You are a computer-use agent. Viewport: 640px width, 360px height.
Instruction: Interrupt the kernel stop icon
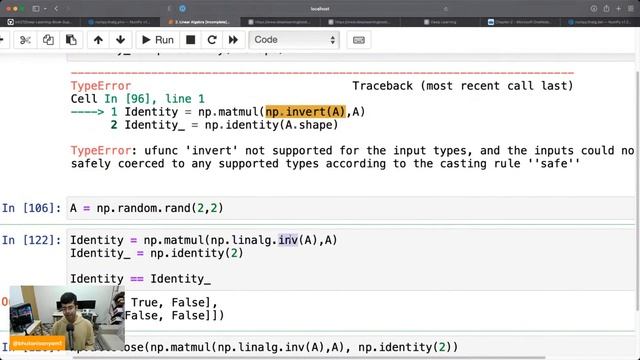pyautogui.click(x=191, y=40)
